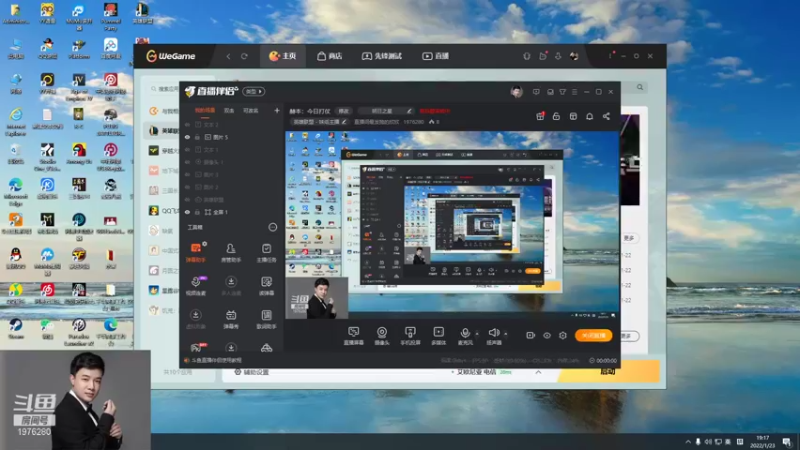Image resolution: width=800 pixels, height=450 pixels.
Task: Open the 弹幕助手 tool in toolbox
Action: coord(195,253)
